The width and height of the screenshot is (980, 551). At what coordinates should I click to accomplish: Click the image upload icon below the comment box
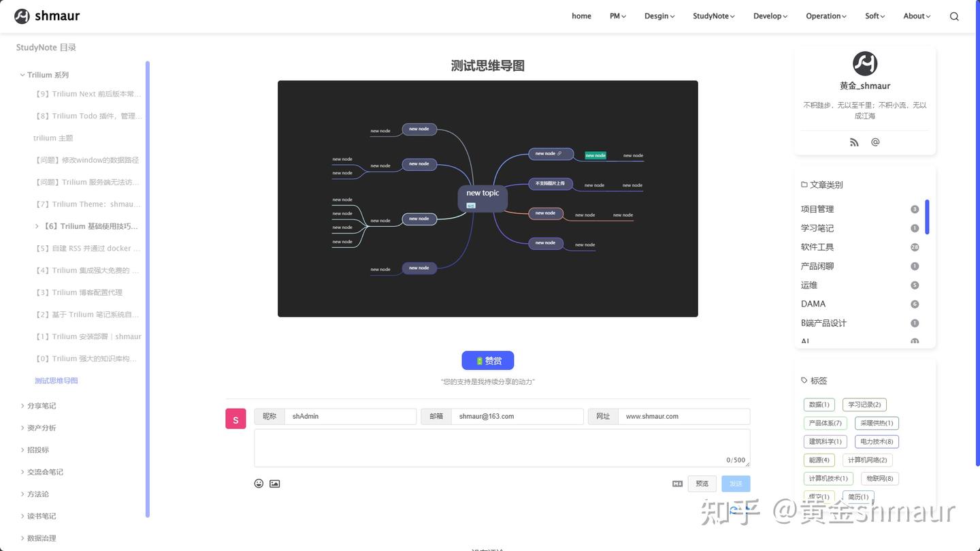pos(274,483)
